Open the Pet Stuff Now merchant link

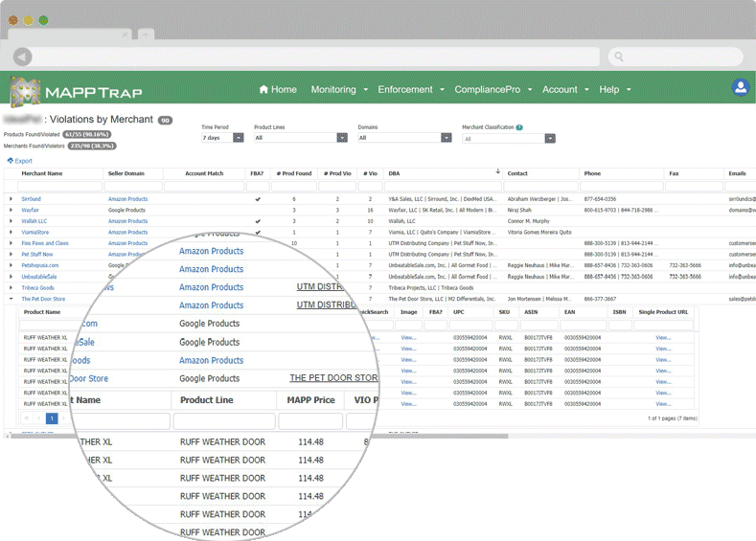pos(37,255)
